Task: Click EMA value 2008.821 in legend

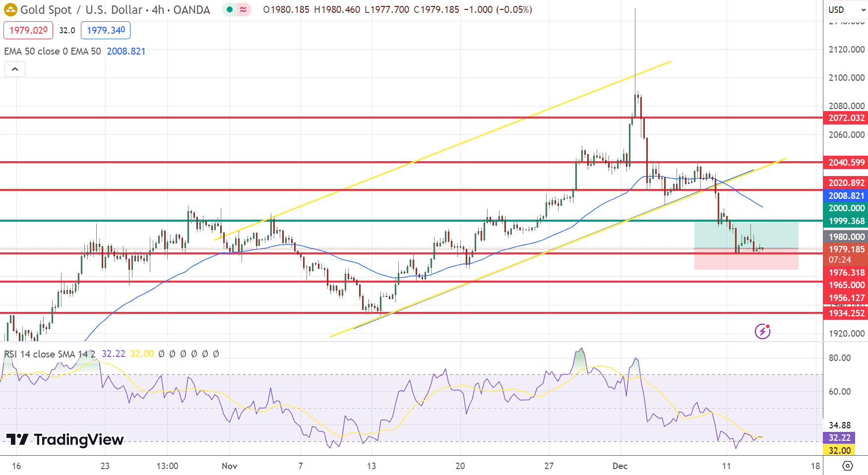Action: (x=126, y=51)
